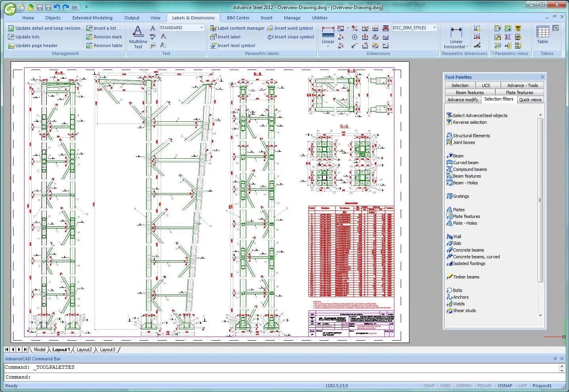Open the Utilities ribbon tab
Image resolution: width=569 pixels, height=392 pixels.
click(x=320, y=18)
